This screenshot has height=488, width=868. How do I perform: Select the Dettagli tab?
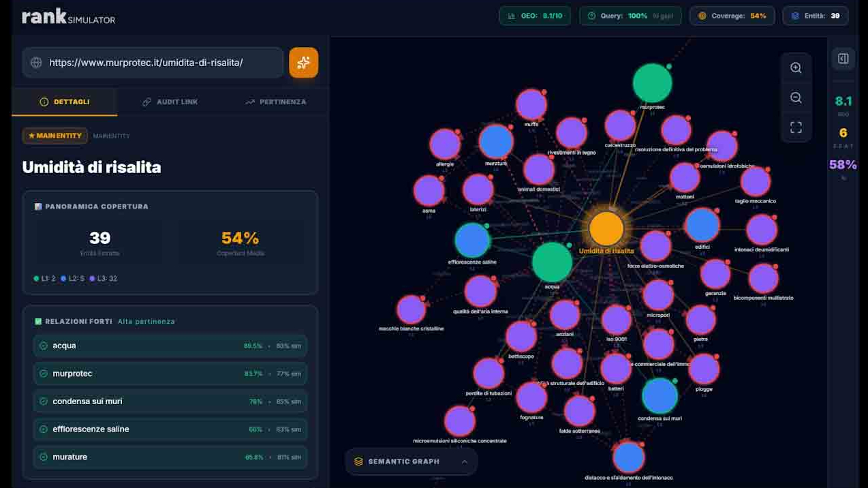(65, 102)
